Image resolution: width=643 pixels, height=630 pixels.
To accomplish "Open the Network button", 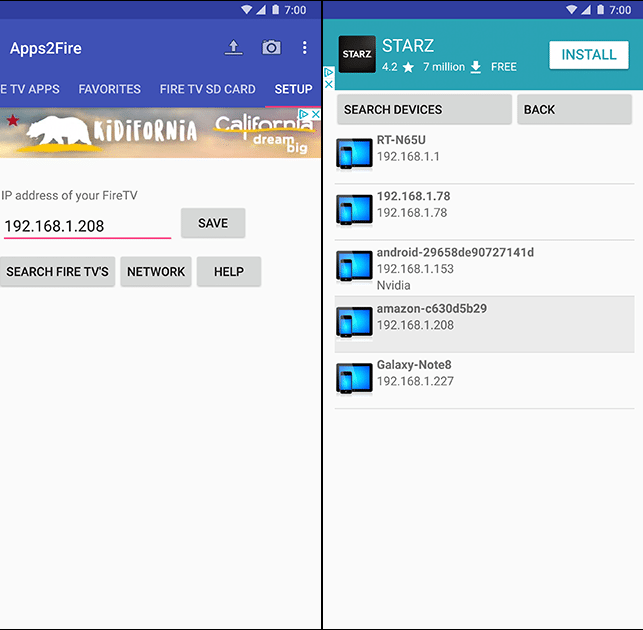I will 156,272.
